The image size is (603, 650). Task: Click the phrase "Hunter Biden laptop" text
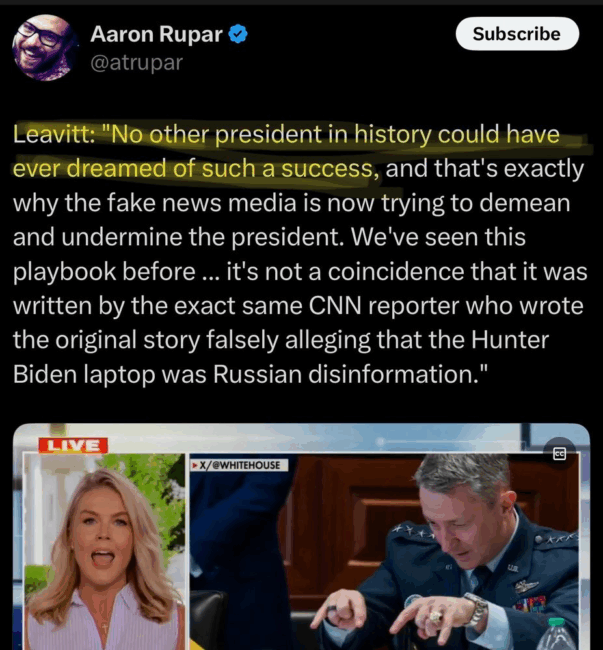click(281, 357)
